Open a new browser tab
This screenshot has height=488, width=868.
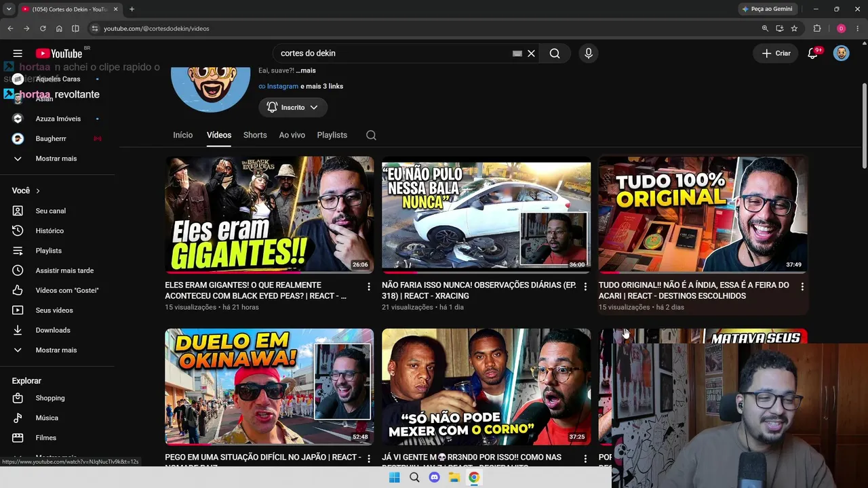[132, 9]
